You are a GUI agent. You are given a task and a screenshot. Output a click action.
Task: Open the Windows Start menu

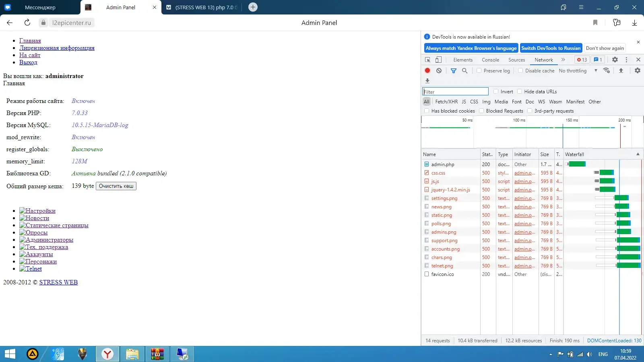(x=10, y=354)
